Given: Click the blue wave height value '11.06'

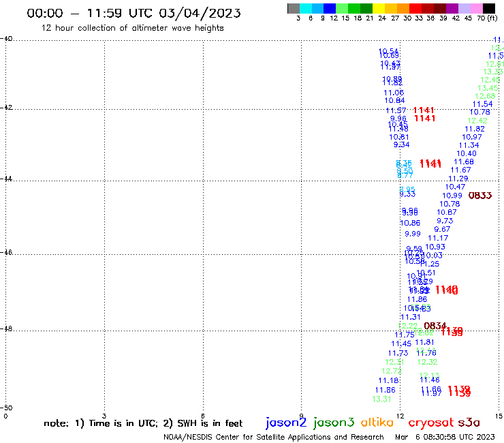Looking at the screenshot, I should pos(394,93).
